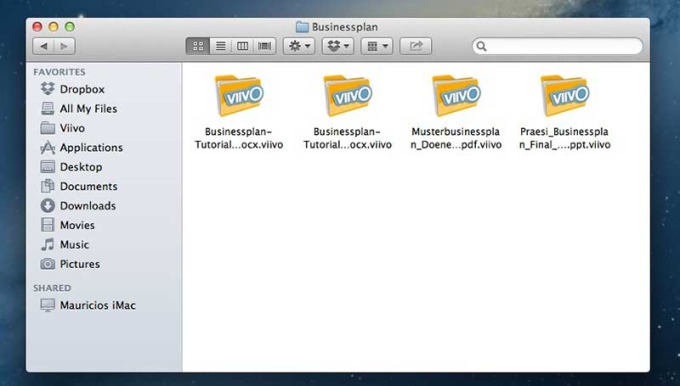Image resolution: width=680 pixels, height=386 pixels.
Task: Click the All My Files sidebar icon
Action: [48, 108]
